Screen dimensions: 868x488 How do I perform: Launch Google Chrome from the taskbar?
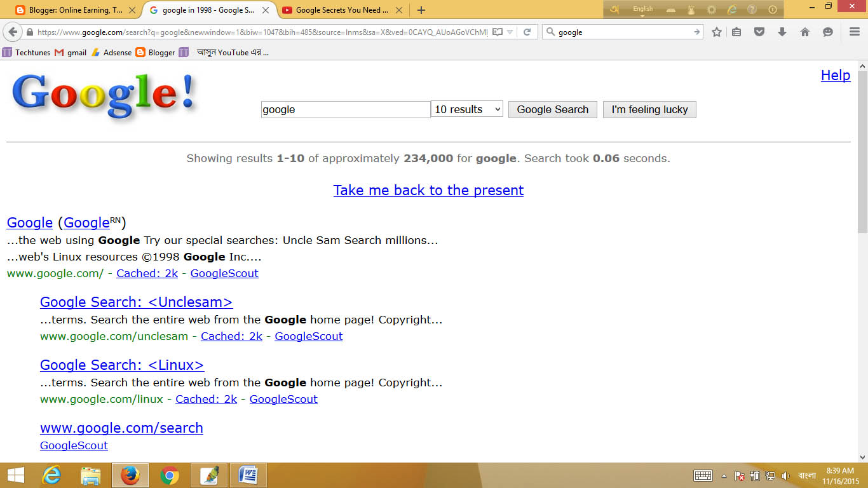click(x=169, y=475)
